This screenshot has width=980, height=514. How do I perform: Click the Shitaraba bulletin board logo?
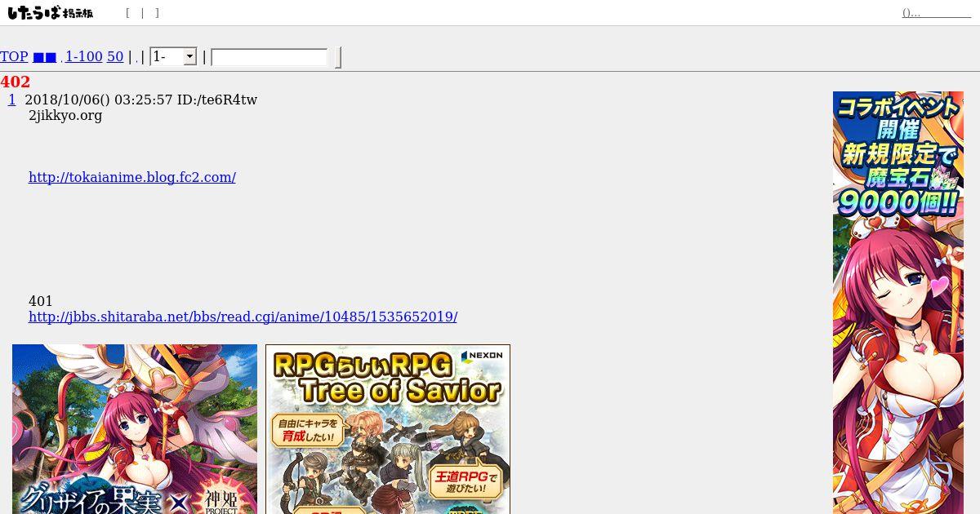(50, 13)
